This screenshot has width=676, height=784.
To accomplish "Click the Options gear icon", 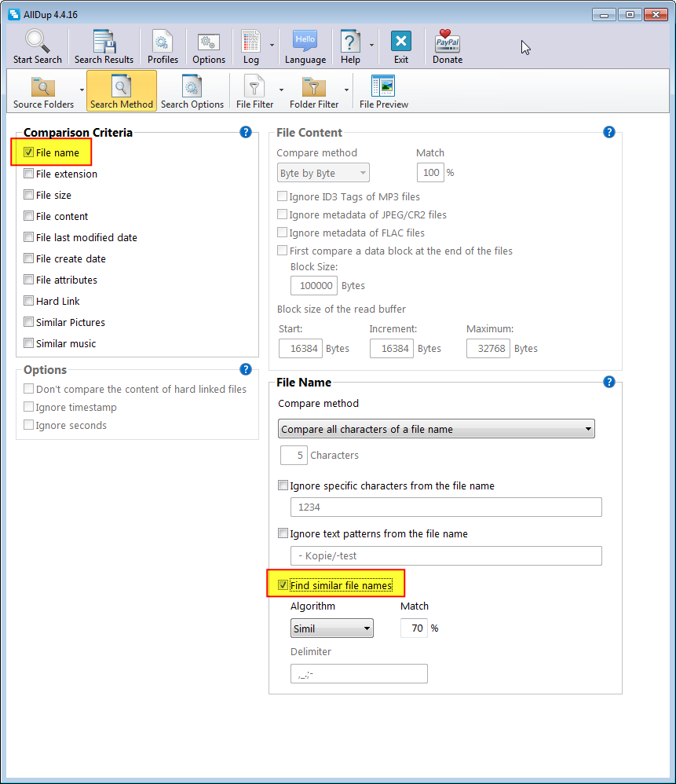I will (209, 42).
